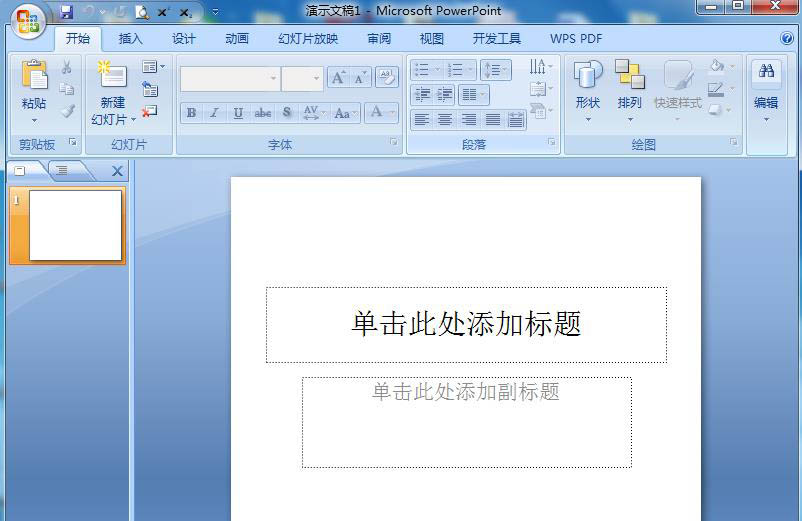Apply superscript from quick access toolbar
Viewport: 802px width, 521px height.
click(x=163, y=12)
